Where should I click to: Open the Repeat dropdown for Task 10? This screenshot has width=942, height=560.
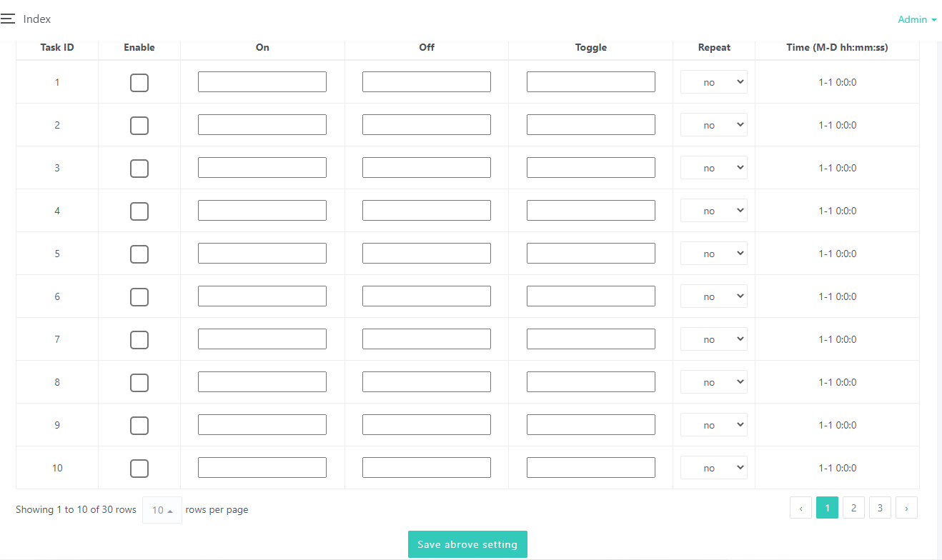pos(713,468)
